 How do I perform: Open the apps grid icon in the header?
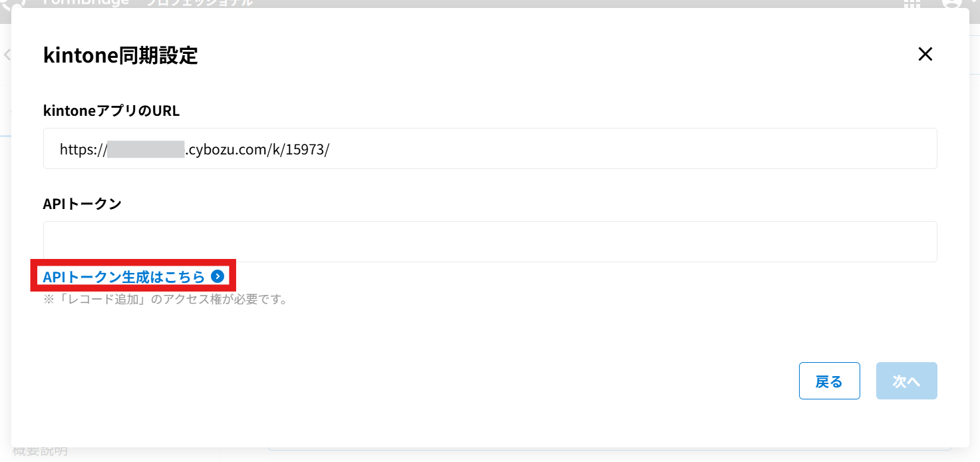click(912, 3)
